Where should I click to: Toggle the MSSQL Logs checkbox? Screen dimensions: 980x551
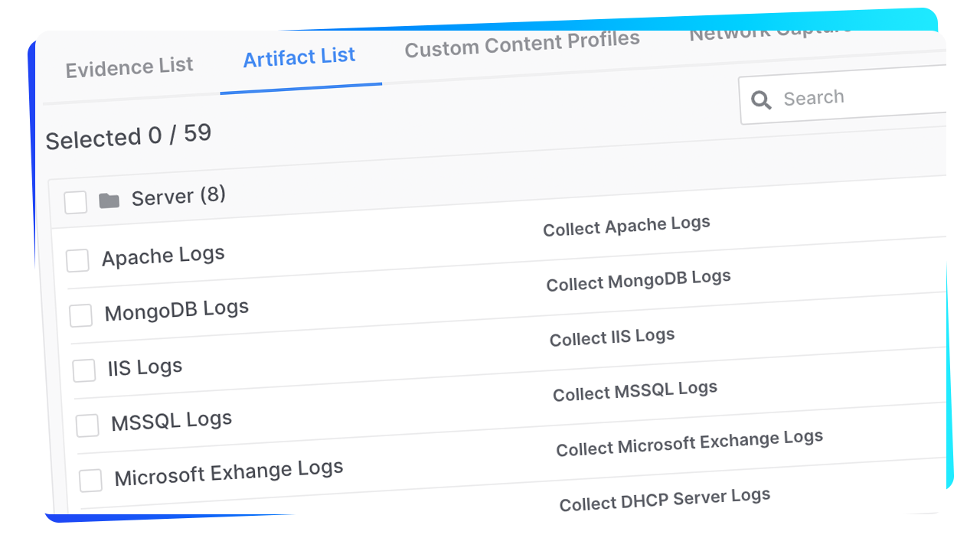(x=87, y=425)
